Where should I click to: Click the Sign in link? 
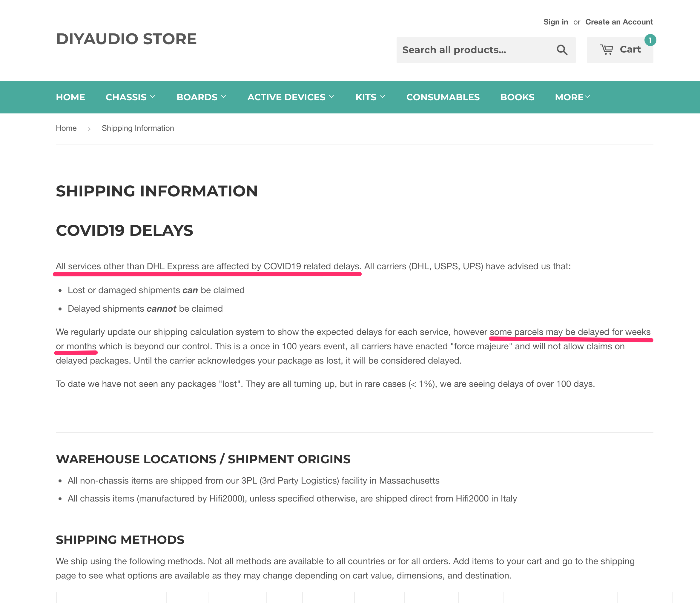point(556,22)
